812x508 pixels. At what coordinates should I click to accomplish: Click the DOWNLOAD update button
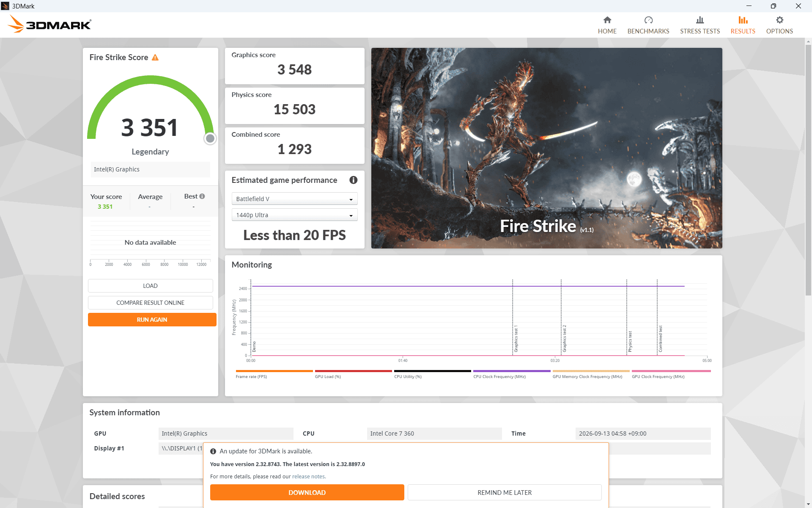tap(307, 492)
